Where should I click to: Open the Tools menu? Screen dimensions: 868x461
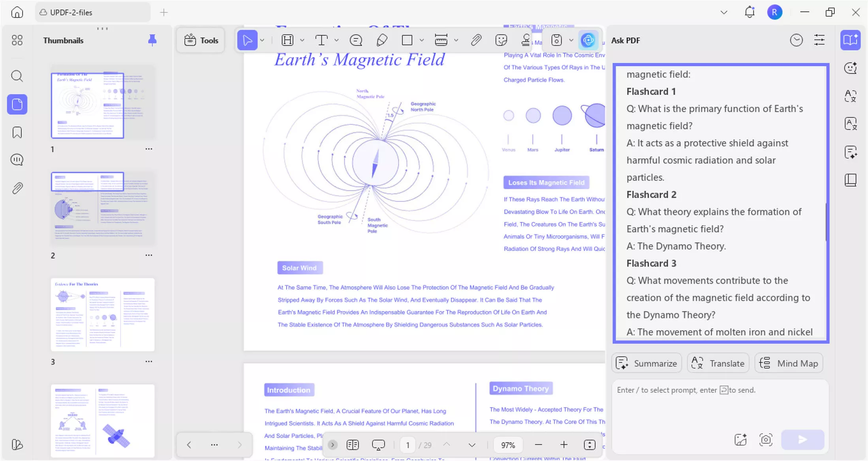click(201, 40)
